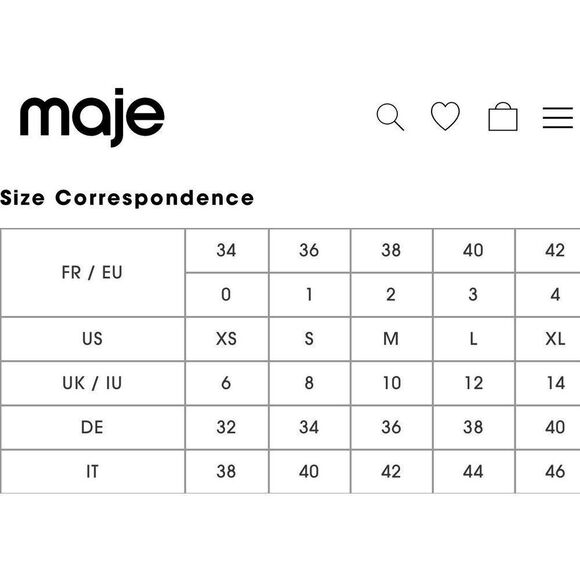This screenshot has height=580, width=580.
Task: Select UK size 6 cell
Action: point(226,383)
